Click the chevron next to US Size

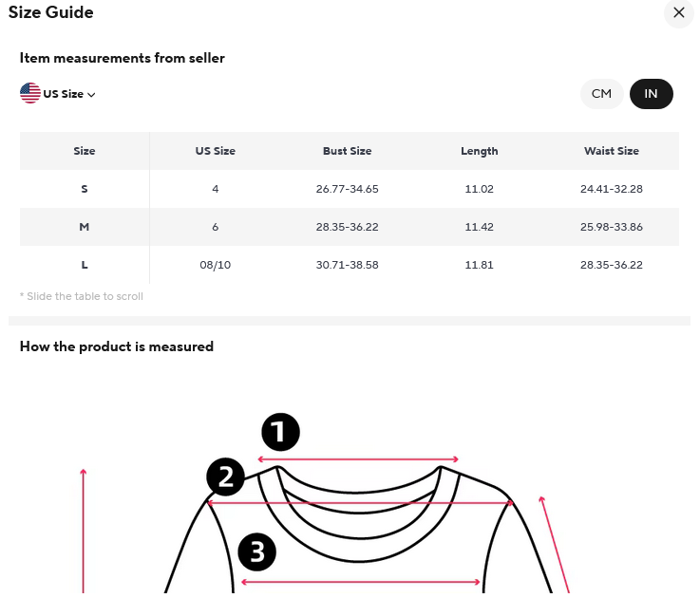tap(92, 95)
